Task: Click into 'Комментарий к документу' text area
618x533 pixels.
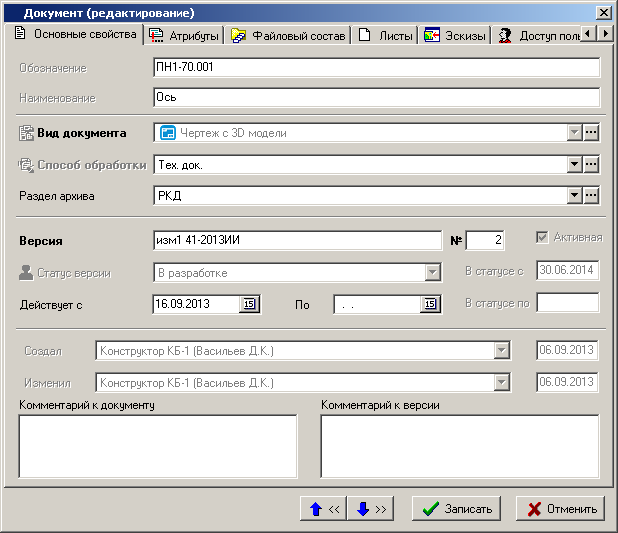Action: pos(158,446)
